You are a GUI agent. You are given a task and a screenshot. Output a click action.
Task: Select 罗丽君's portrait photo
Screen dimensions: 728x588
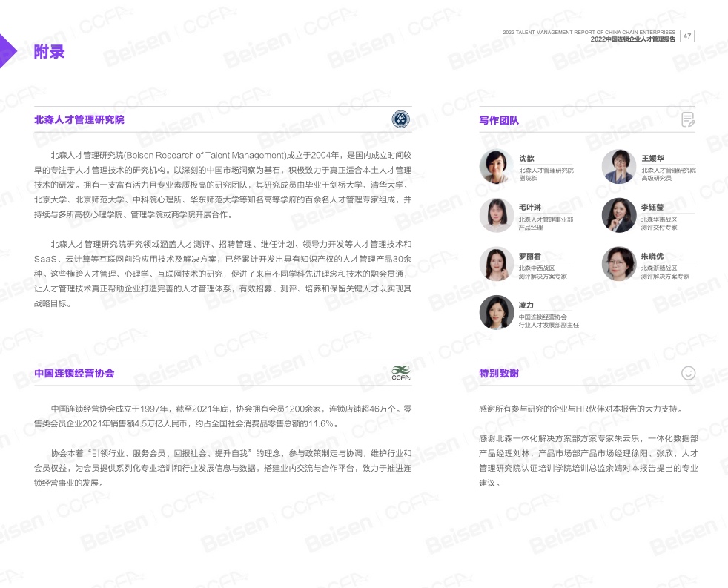(x=497, y=264)
